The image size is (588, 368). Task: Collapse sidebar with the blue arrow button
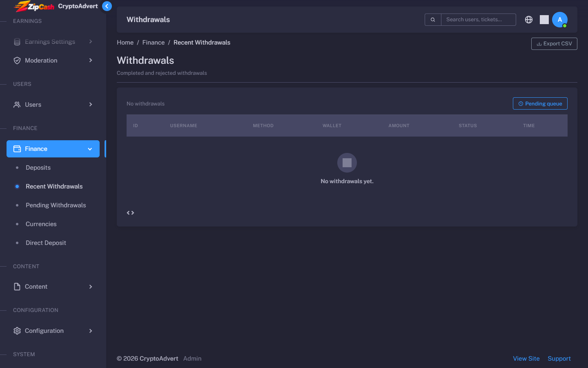coord(107,6)
